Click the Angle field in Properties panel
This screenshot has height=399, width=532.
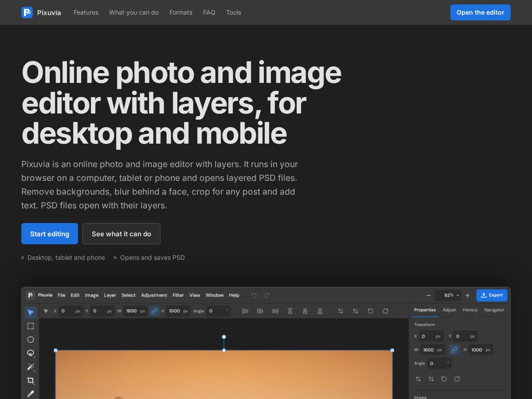click(440, 364)
